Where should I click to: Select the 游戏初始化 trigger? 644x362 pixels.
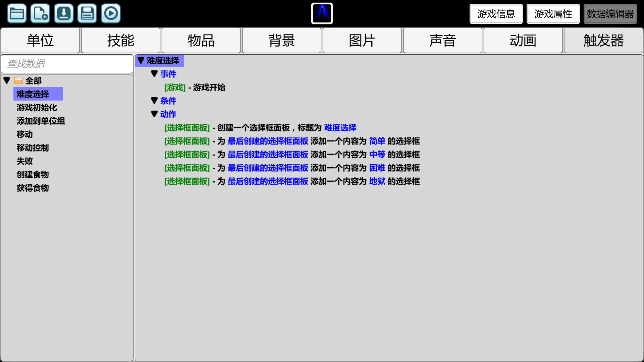point(37,108)
